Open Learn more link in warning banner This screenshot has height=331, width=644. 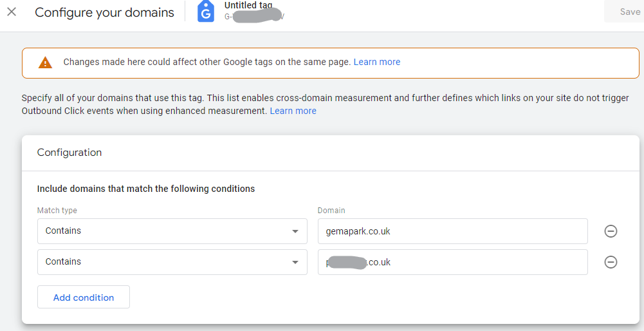376,62
